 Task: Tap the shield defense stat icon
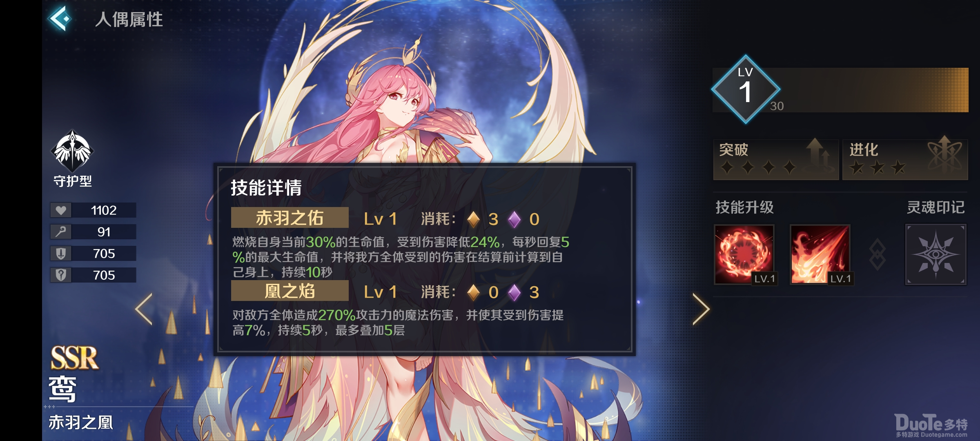click(61, 254)
